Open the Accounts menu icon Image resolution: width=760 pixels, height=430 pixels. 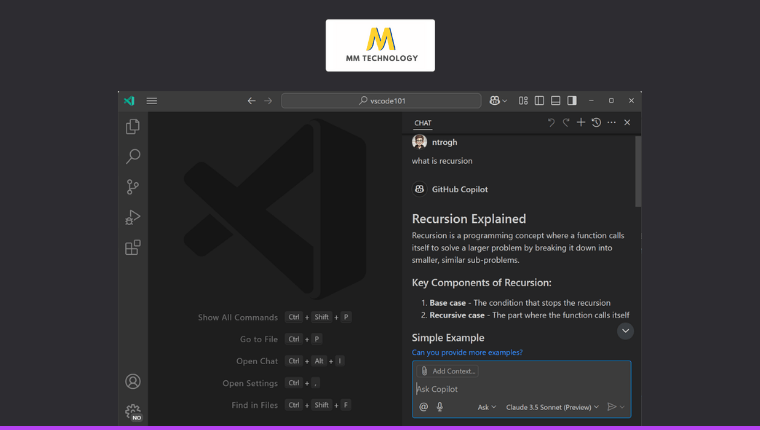point(133,382)
